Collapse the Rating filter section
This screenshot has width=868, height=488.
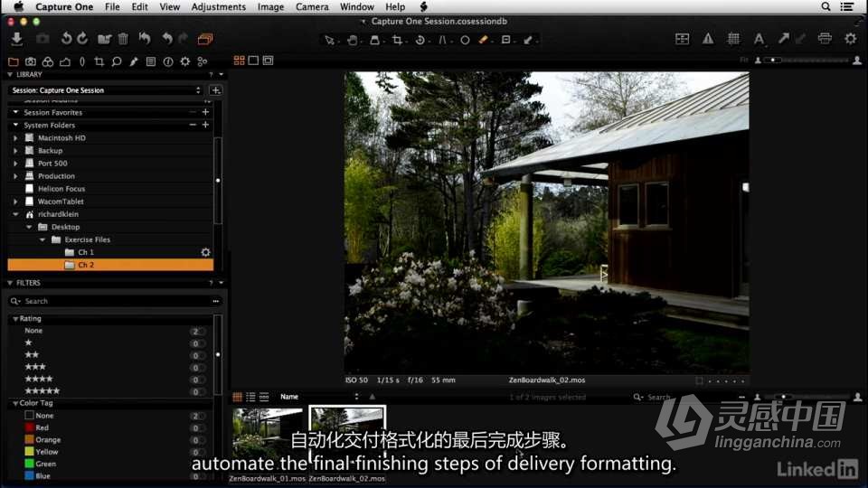click(14, 319)
